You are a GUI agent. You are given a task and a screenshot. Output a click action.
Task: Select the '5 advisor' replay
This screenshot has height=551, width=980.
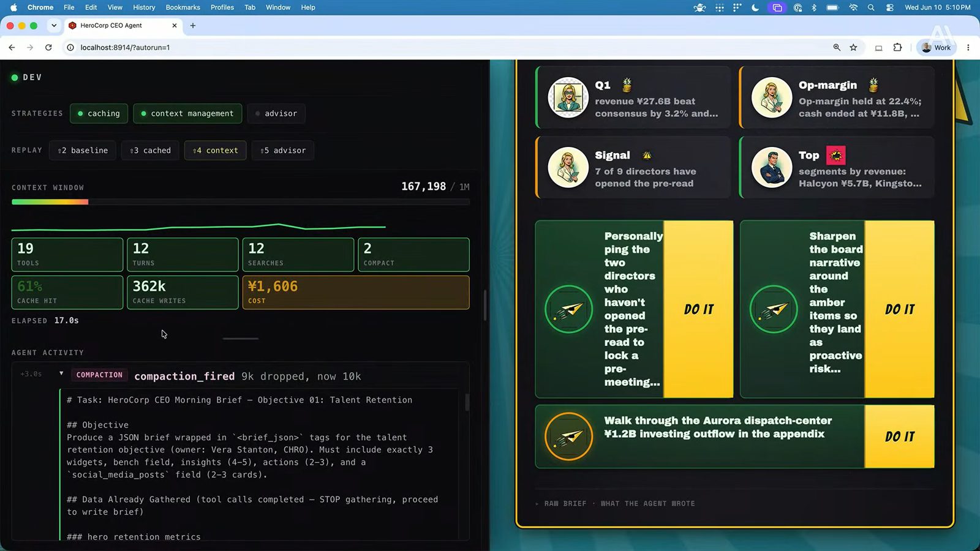[x=283, y=150]
